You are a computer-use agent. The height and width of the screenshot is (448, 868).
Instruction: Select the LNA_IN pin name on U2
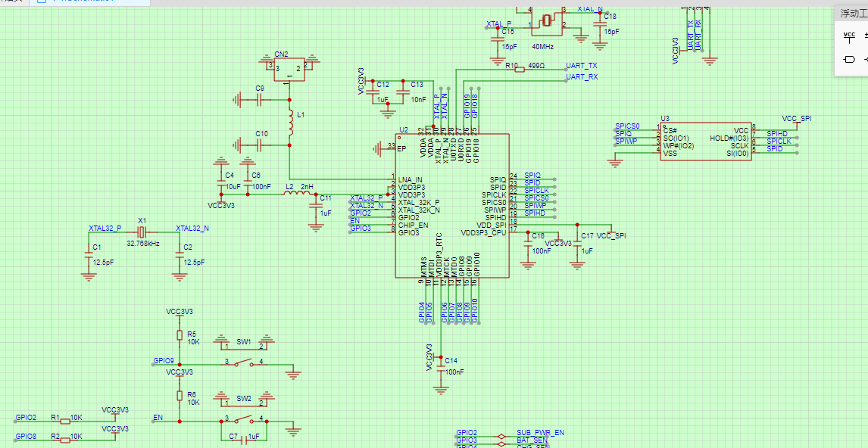pyautogui.click(x=411, y=180)
